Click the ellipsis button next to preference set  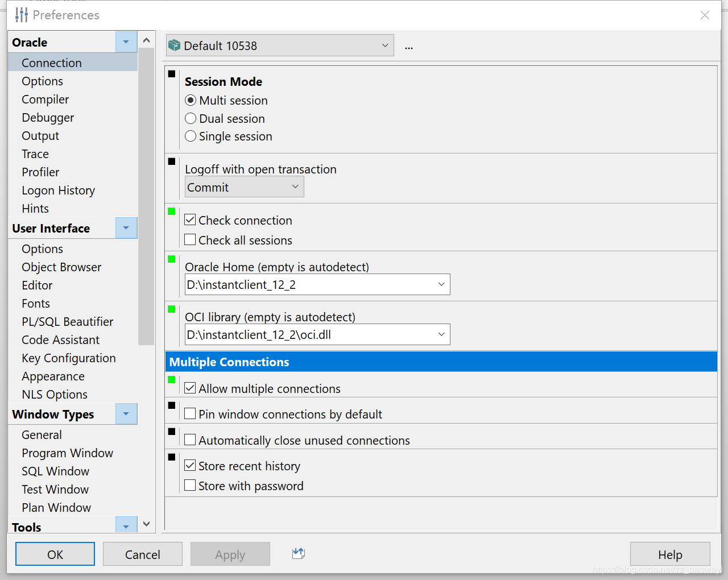pos(409,47)
